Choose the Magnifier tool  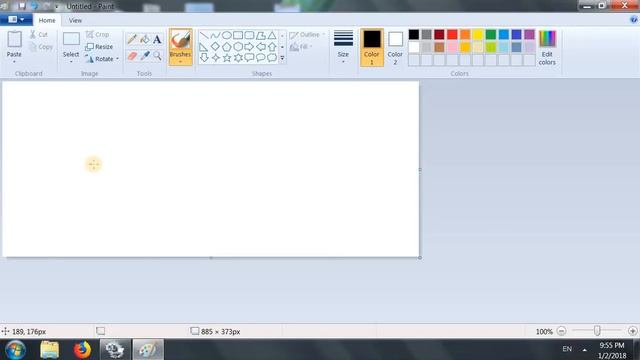157,56
